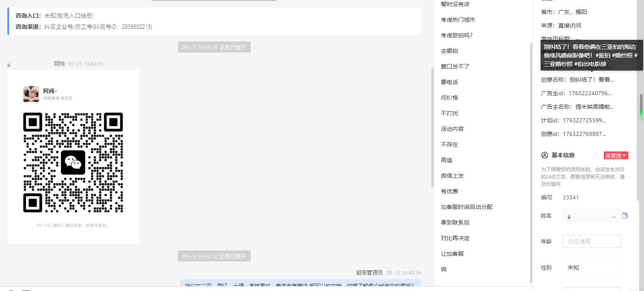Select the quick reply 考虑热门城市
644x291 pixels.
pyautogui.click(x=458, y=20)
